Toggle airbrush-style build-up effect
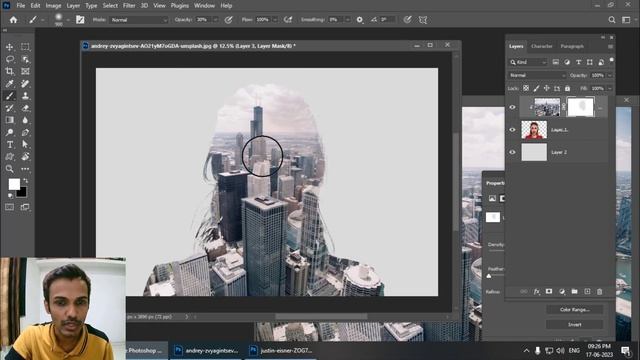 (x=288, y=20)
